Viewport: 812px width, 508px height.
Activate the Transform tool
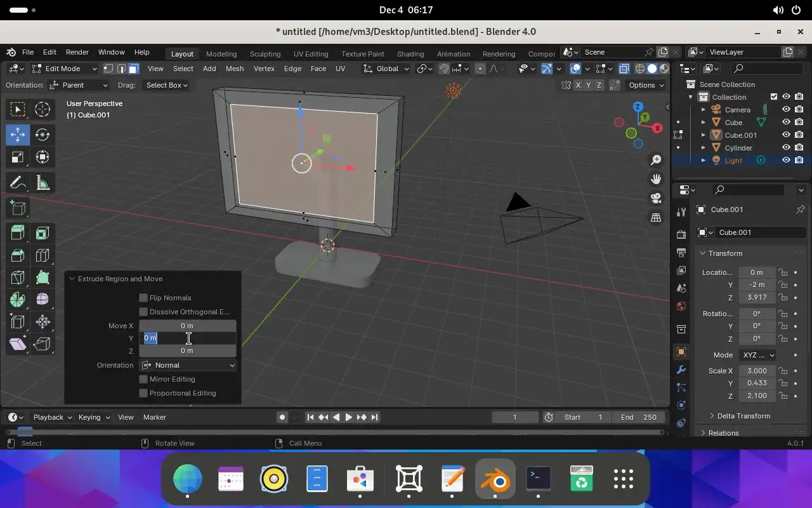(x=43, y=157)
